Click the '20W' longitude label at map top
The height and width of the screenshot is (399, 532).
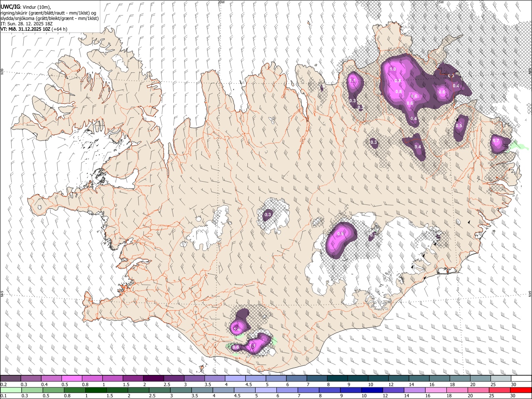coord(221,2)
